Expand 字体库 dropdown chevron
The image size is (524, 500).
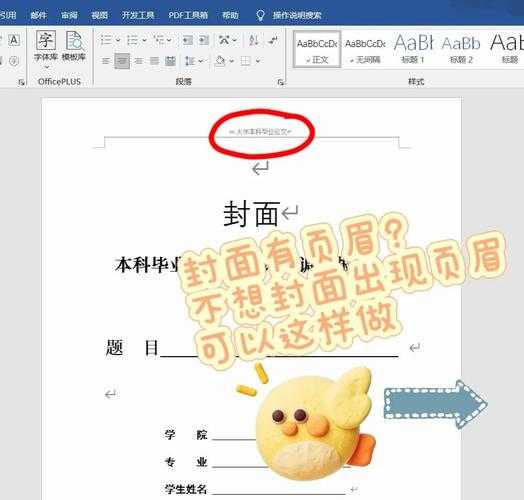click(46, 67)
